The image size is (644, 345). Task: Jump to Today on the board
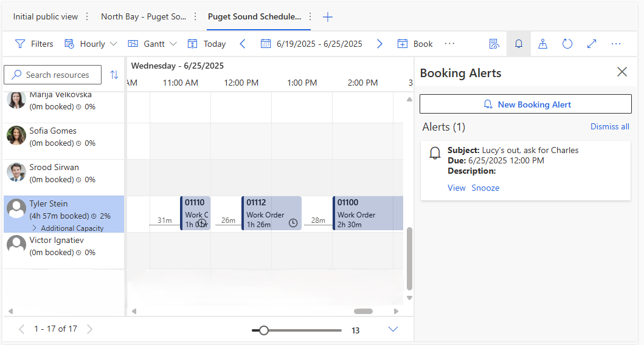pyautogui.click(x=207, y=44)
